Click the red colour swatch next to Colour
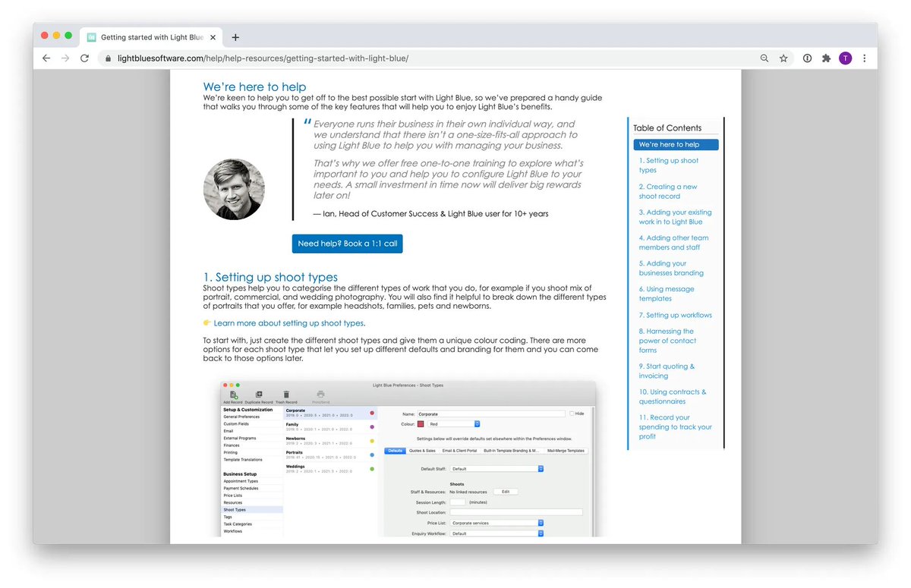 point(421,424)
